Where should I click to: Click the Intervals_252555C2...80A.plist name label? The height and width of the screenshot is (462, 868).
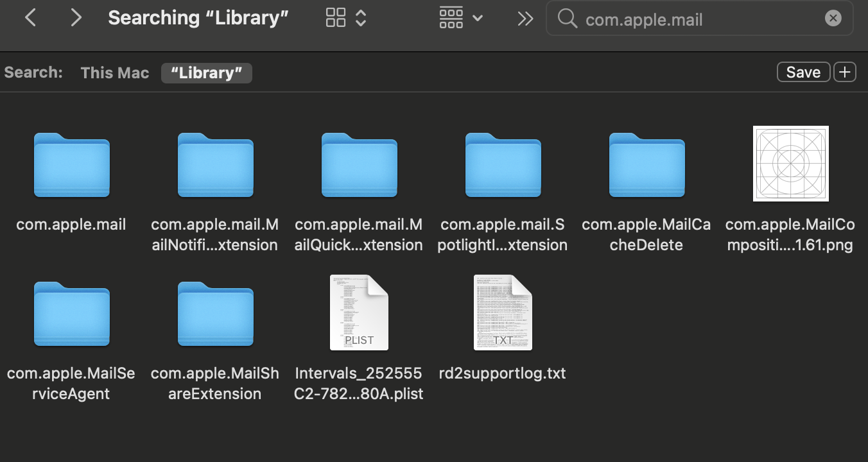[359, 384]
